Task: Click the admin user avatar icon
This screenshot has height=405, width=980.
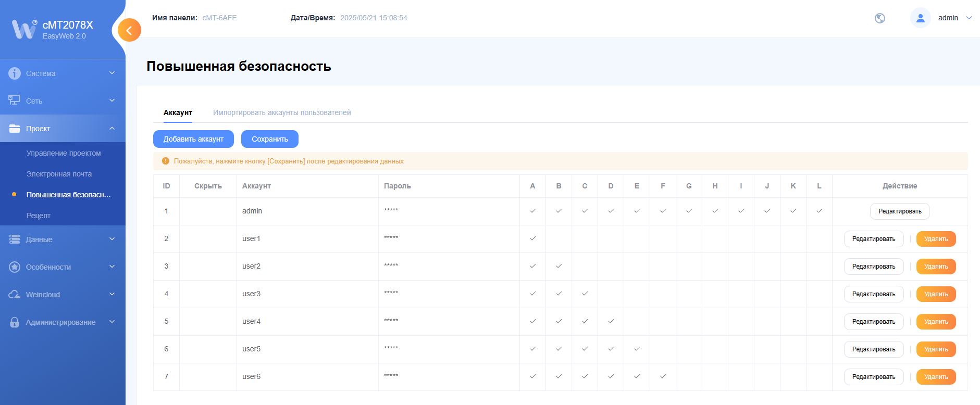Action: pos(920,18)
